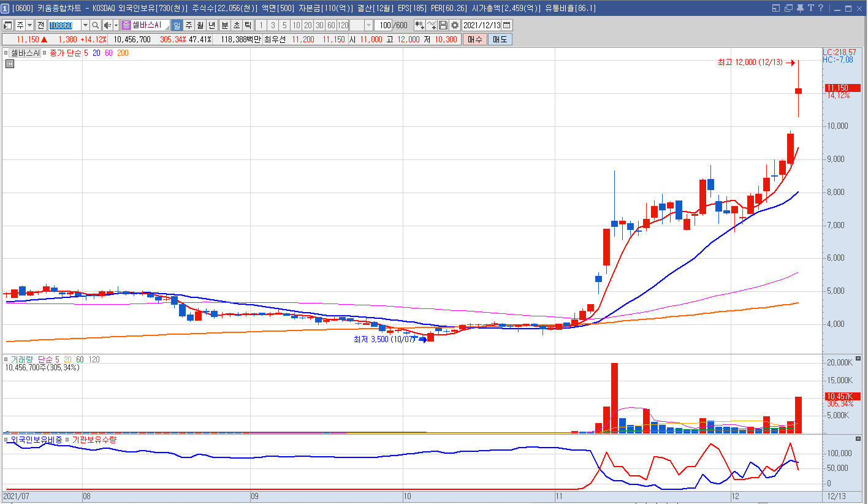Open the calendar picker beside the date
This screenshot has width=868, height=504.
coord(508,25)
